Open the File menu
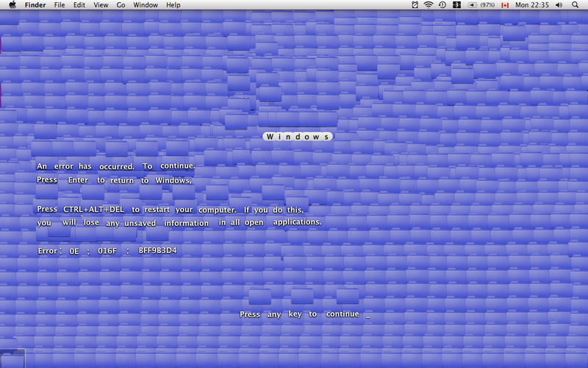The height and width of the screenshot is (368, 588). 60,5
